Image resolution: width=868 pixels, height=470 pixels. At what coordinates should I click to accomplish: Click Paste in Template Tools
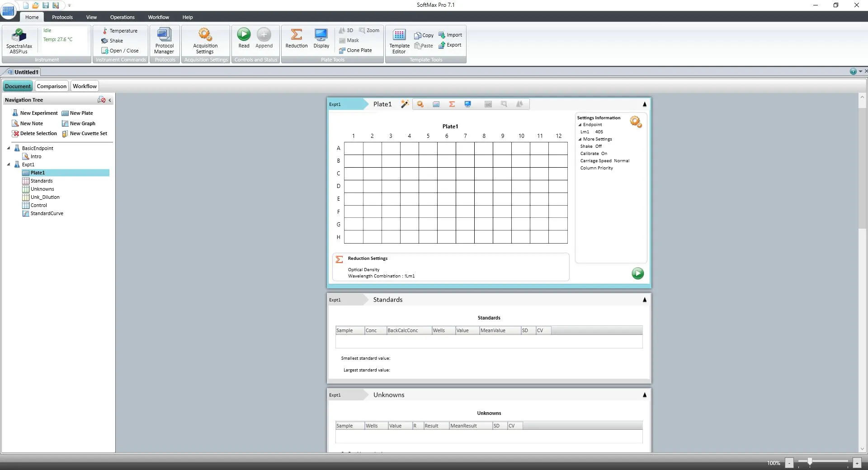tap(424, 46)
